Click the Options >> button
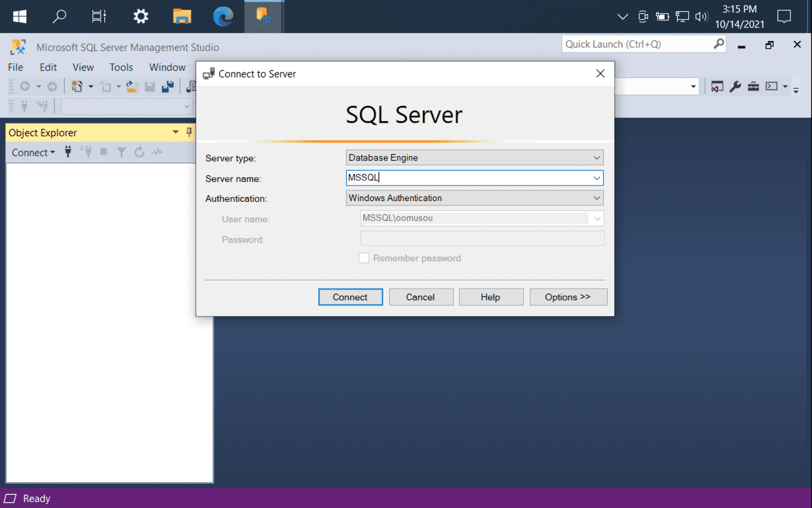Image resolution: width=812 pixels, height=508 pixels. point(568,297)
